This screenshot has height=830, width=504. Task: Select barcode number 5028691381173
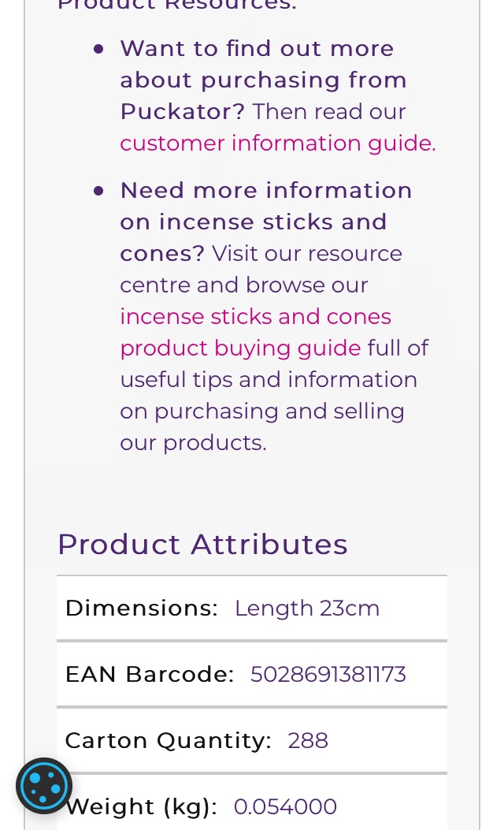pyautogui.click(x=328, y=675)
